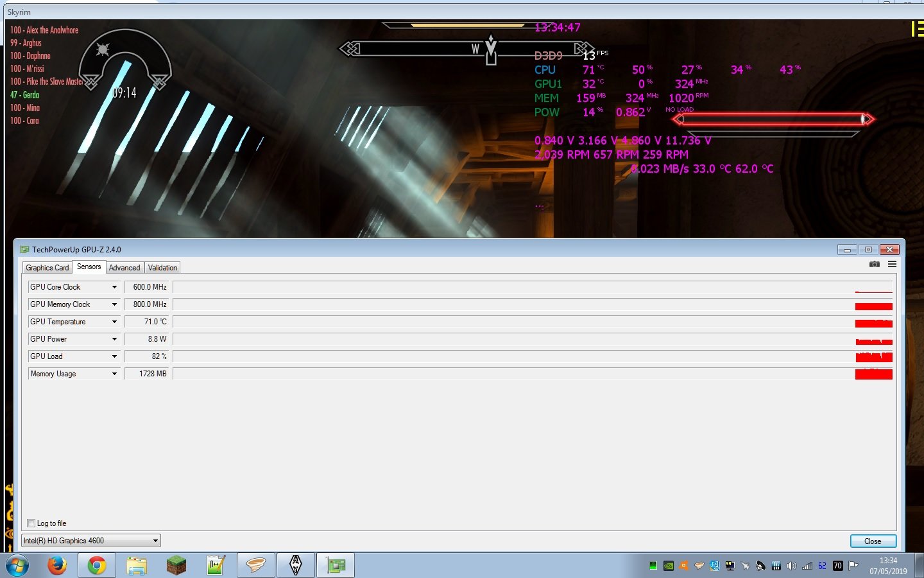
Task: Click the GPU Temperature graph
Action: click(533, 322)
